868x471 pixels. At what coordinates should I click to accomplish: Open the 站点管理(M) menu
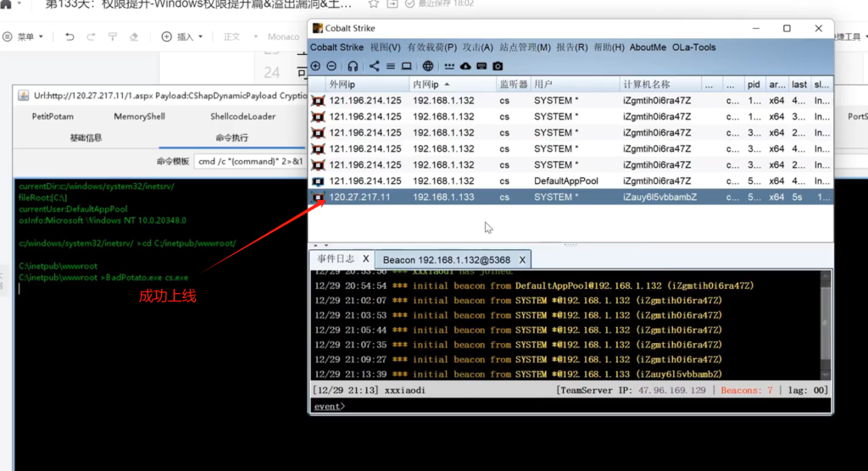point(525,47)
